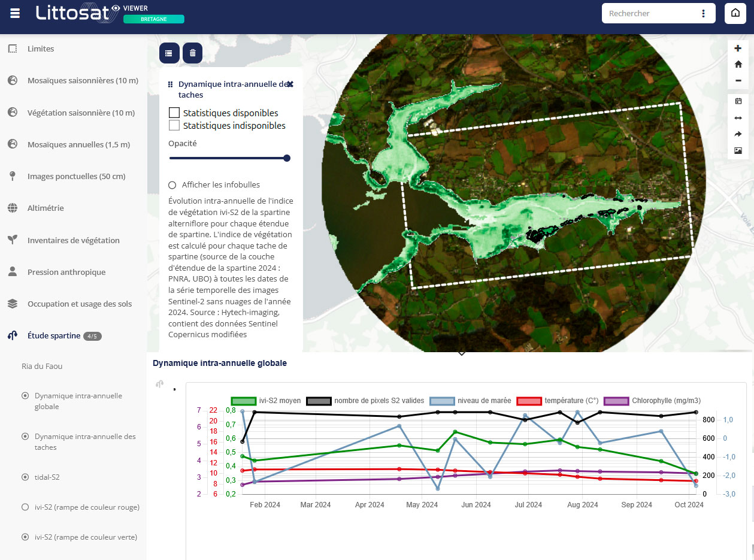This screenshot has height=560, width=754.
Task: Expand the Altimétrie layer category
Action: [x=46, y=208]
